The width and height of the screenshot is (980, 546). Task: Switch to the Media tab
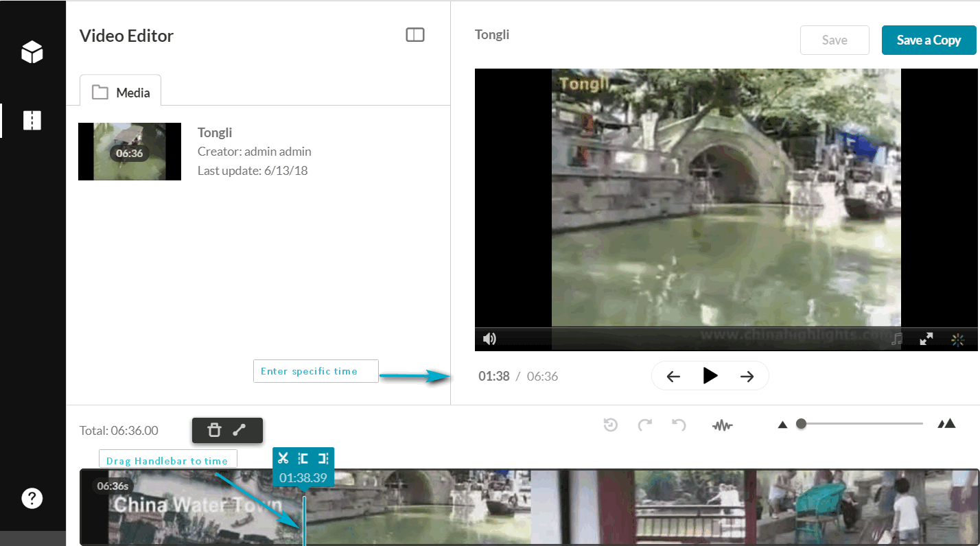coord(121,92)
